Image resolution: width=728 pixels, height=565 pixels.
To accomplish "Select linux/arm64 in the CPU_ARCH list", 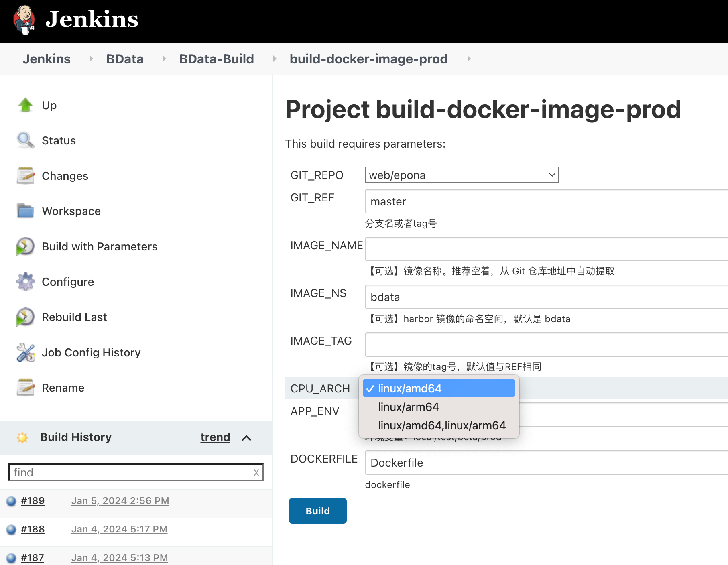I will [x=439, y=407].
